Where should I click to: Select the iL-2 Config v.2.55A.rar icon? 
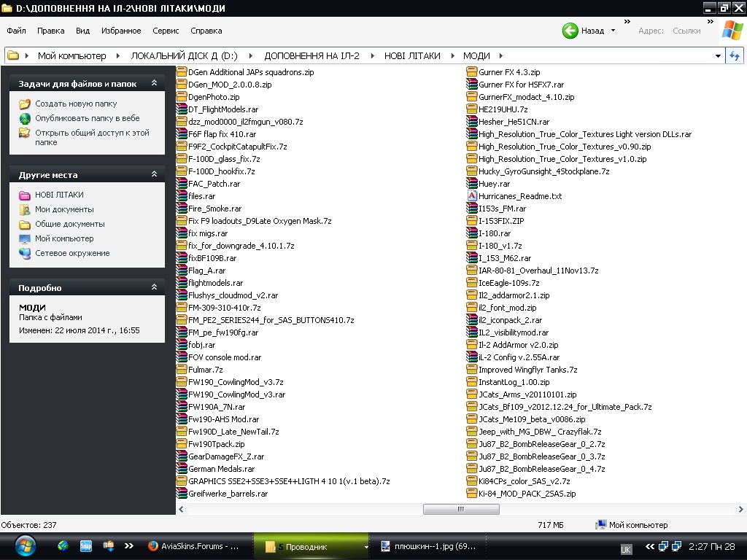472,357
